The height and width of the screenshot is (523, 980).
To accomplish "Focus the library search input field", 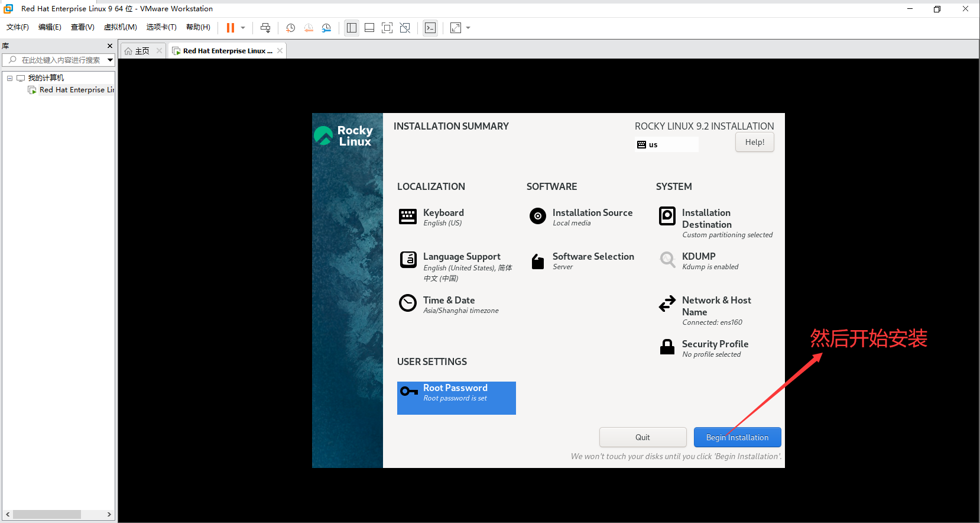I will 60,60.
